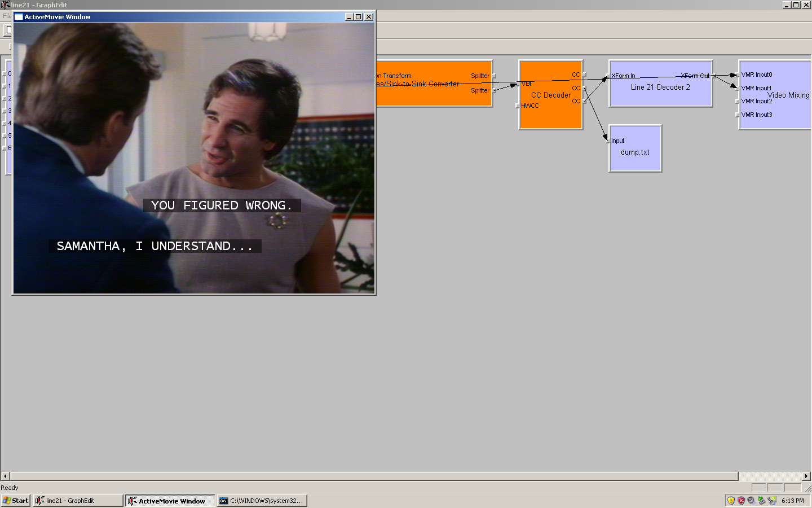
Task: Click the horizontal scrollbar thumb
Action: click(x=374, y=476)
